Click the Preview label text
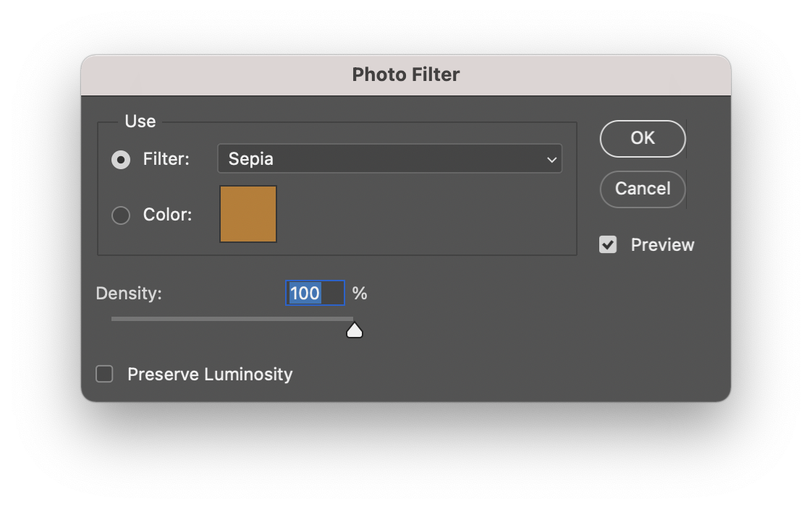 pyautogui.click(x=662, y=245)
